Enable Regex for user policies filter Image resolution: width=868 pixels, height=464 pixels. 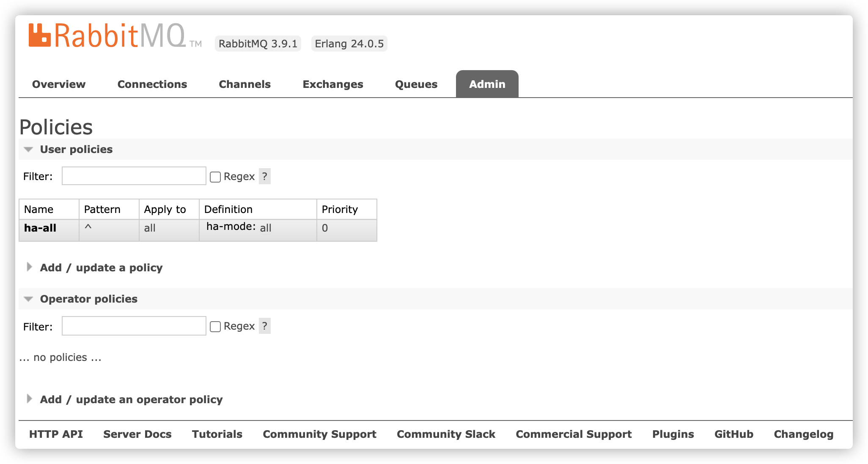(x=215, y=177)
